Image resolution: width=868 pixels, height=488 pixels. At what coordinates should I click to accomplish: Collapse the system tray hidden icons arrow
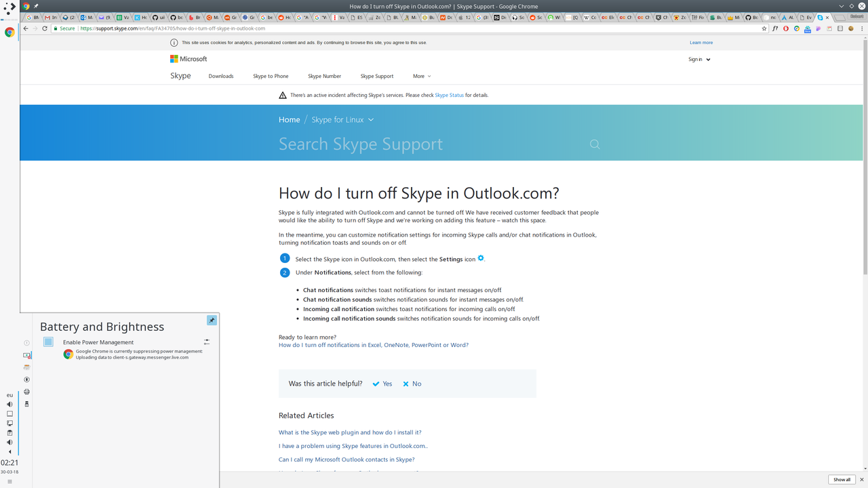pos(9,451)
